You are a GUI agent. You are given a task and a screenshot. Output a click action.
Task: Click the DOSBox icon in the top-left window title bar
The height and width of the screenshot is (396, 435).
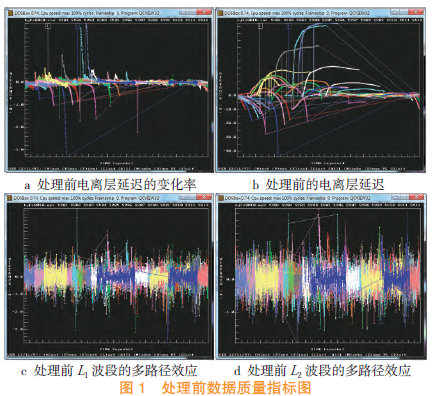tap(10, 13)
